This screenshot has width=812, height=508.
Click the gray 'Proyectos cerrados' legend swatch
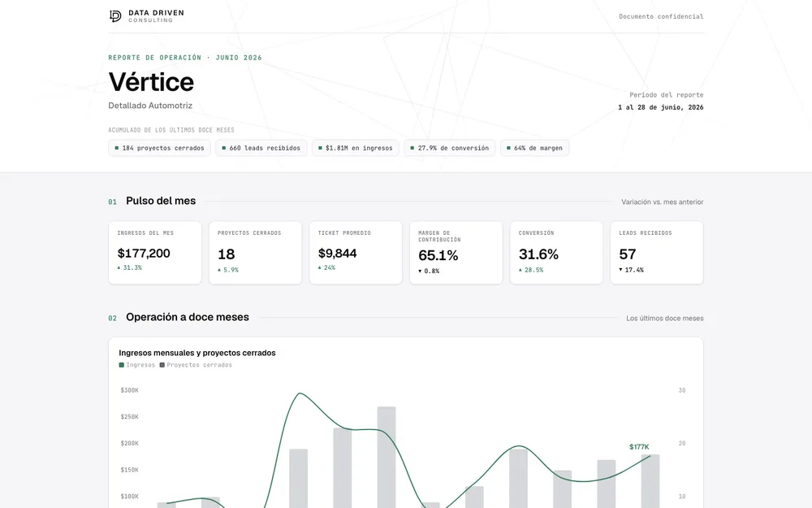point(162,365)
